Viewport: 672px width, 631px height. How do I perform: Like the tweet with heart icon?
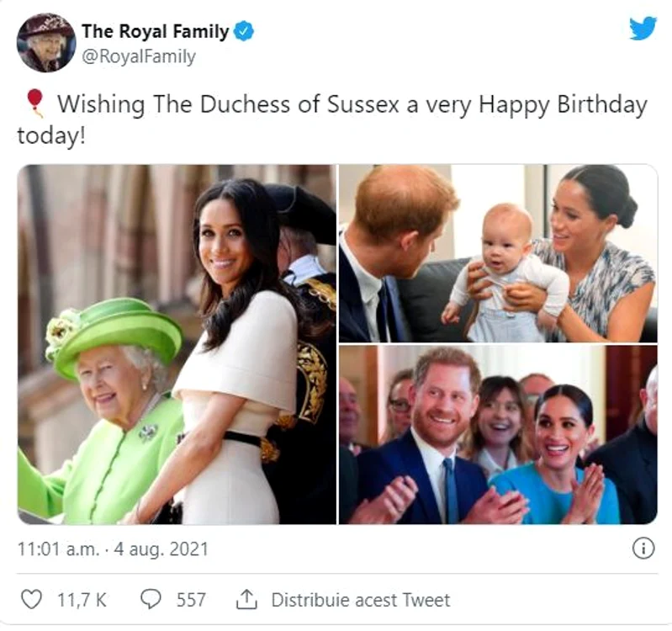(32, 599)
